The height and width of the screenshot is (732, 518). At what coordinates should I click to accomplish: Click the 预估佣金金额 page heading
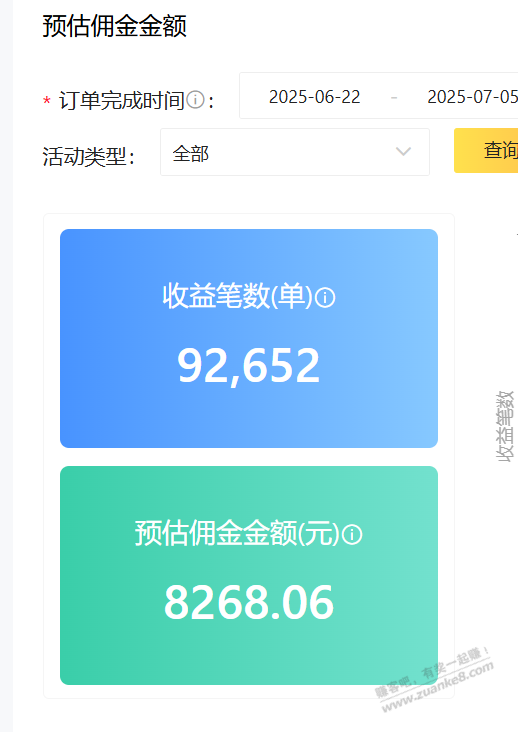(115, 26)
